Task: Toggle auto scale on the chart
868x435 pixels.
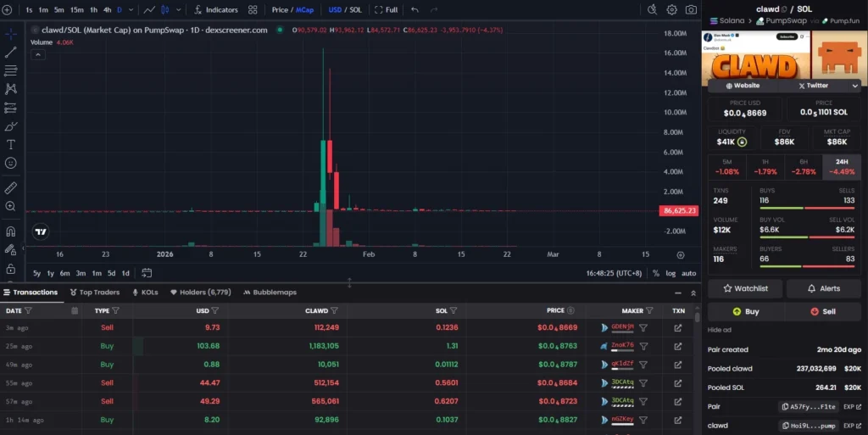Action: 688,273
